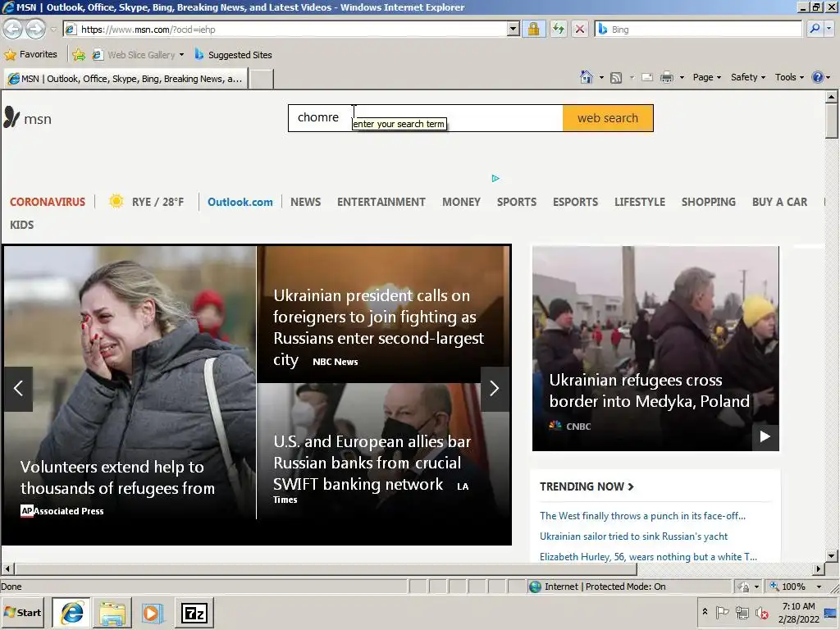Stop loading with the red X icon

pyautogui.click(x=580, y=29)
